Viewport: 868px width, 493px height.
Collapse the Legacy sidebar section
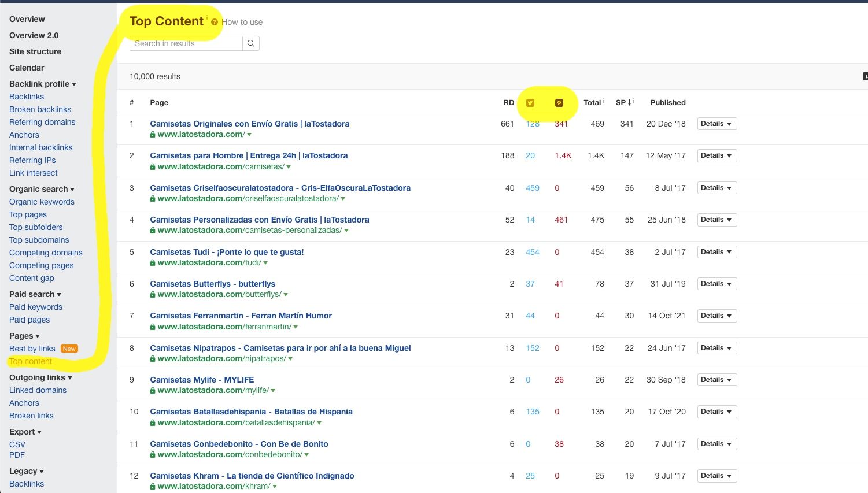[x=27, y=471]
